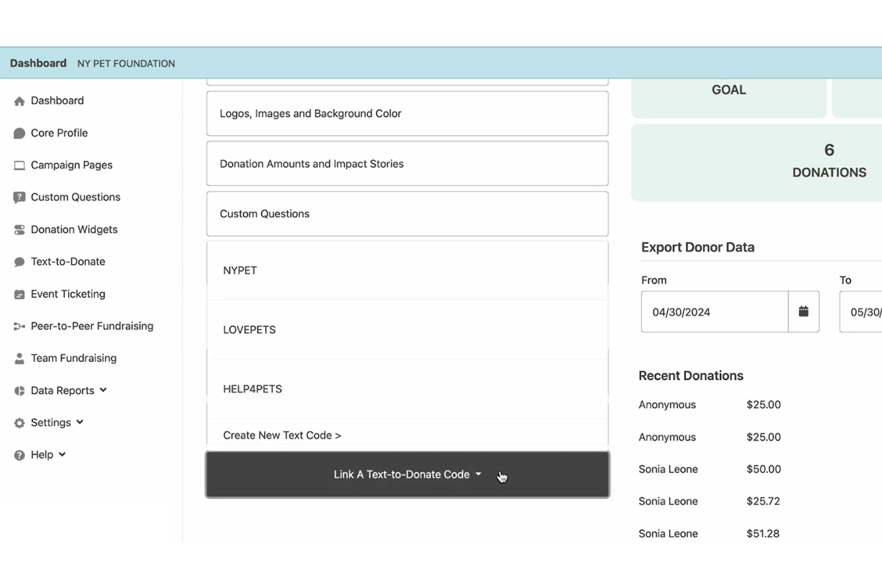Click the Settings gear icon
Image resolution: width=882 pixels, height=588 pixels.
[19, 423]
